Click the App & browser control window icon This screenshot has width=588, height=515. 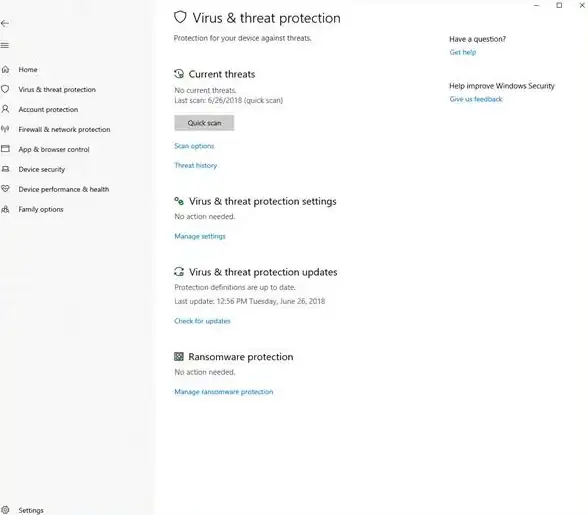[5, 149]
